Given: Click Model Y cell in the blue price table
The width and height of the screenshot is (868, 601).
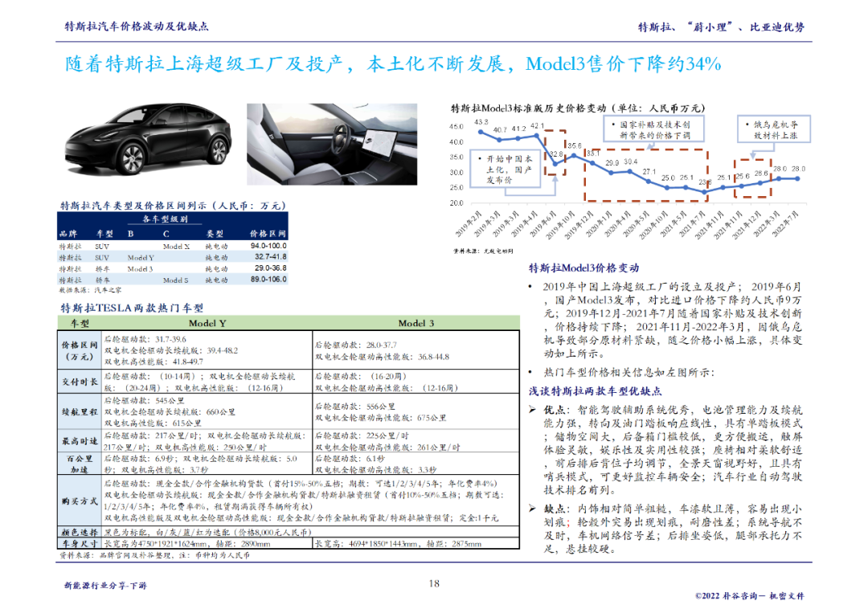Looking at the screenshot, I should [141, 257].
